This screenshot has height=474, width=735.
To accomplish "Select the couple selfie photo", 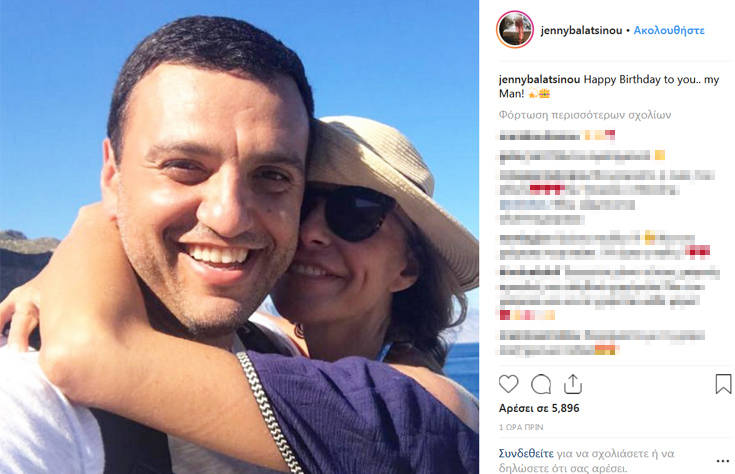I will pyautogui.click(x=239, y=237).
